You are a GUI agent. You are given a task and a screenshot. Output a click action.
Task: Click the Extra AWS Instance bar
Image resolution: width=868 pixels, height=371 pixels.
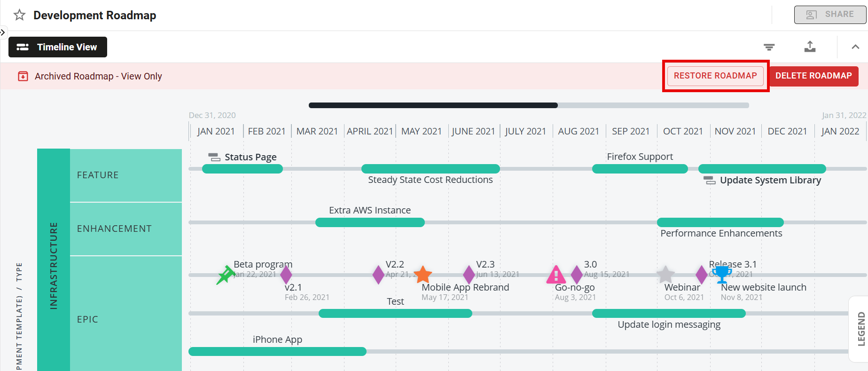[x=370, y=222]
